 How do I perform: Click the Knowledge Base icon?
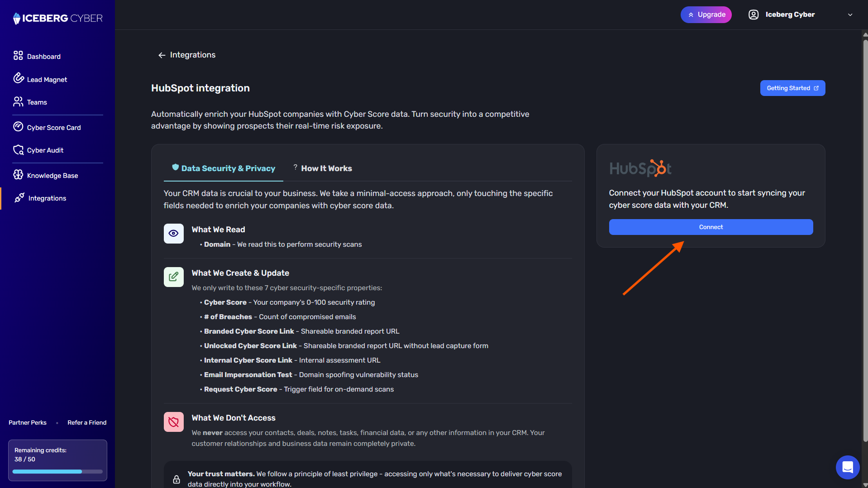18,175
